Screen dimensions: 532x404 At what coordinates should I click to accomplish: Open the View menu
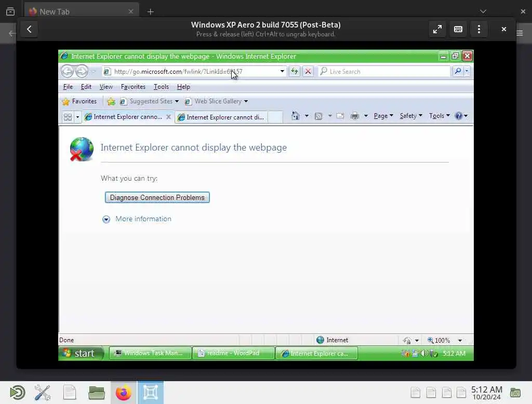click(x=106, y=87)
